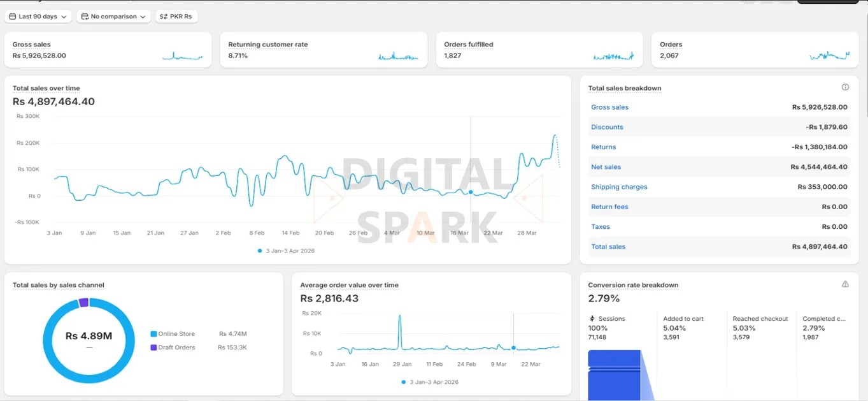Click the highlighted marker dot on sales chart
The height and width of the screenshot is (401, 868).
(x=469, y=191)
